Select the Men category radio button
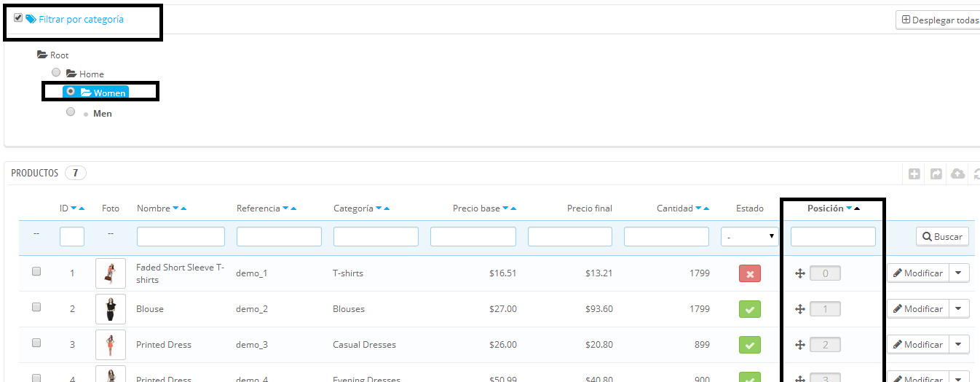980x382 pixels. click(71, 112)
